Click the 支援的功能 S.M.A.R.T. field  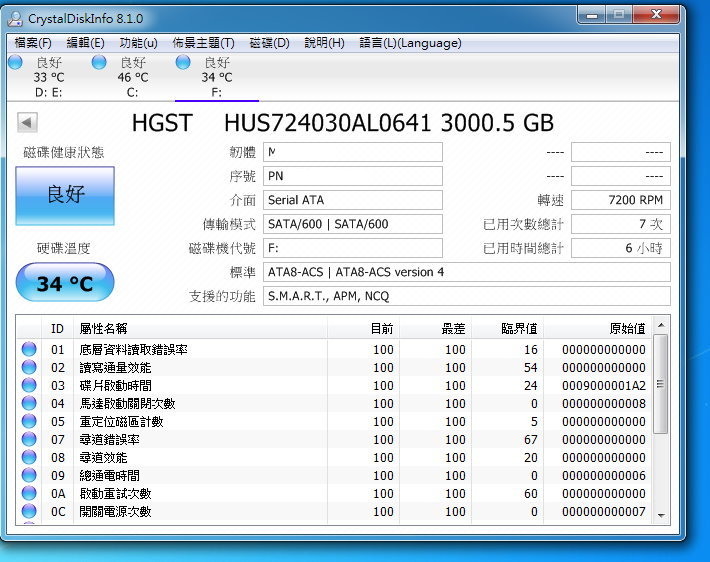click(x=467, y=296)
